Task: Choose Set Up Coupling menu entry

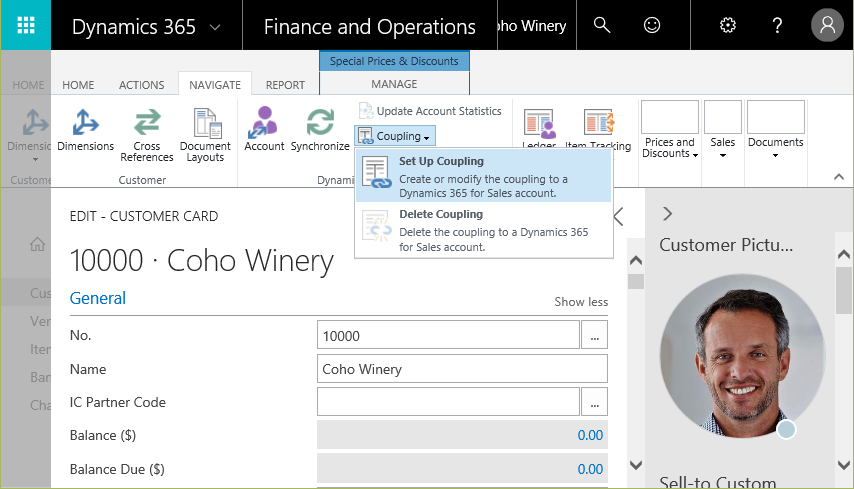Action: (484, 176)
